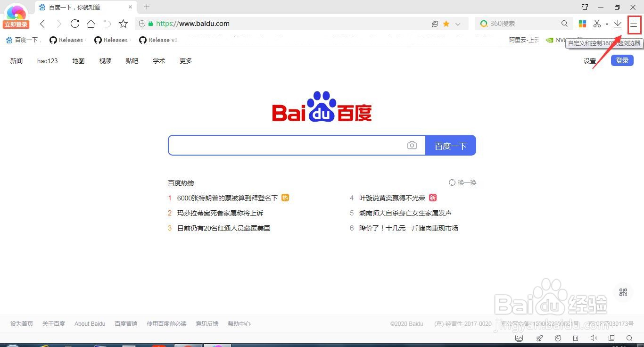Click the 关于百度 footer link
This screenshot has width=644, height=347.
tap(54, 324)
